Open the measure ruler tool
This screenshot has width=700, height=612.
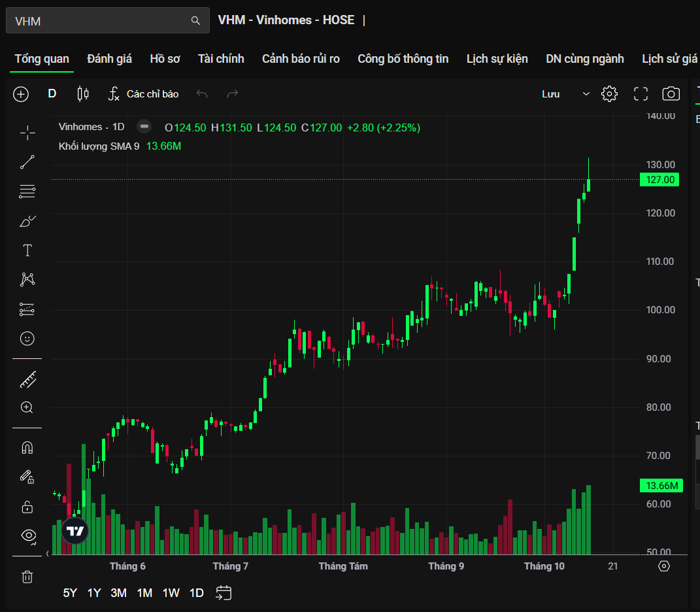coord(27,379)
